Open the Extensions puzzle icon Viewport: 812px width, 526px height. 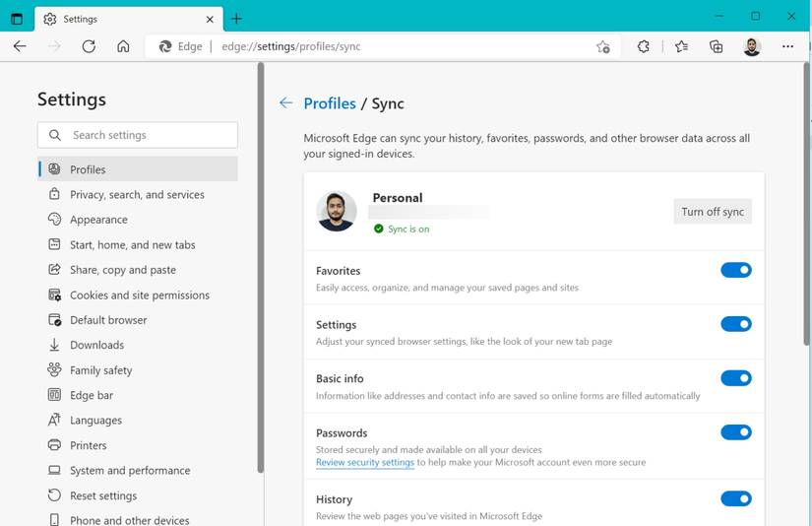644,46
